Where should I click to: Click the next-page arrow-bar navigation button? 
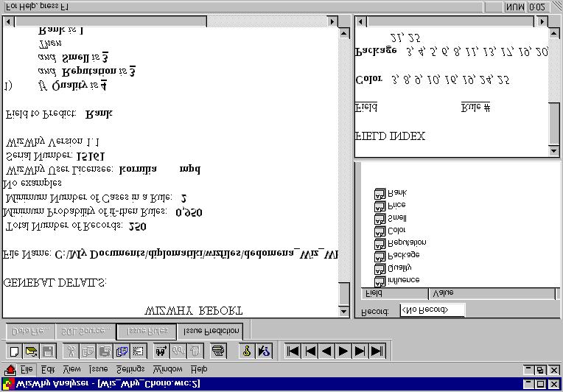pyautogui.click(x=360, y=351)
